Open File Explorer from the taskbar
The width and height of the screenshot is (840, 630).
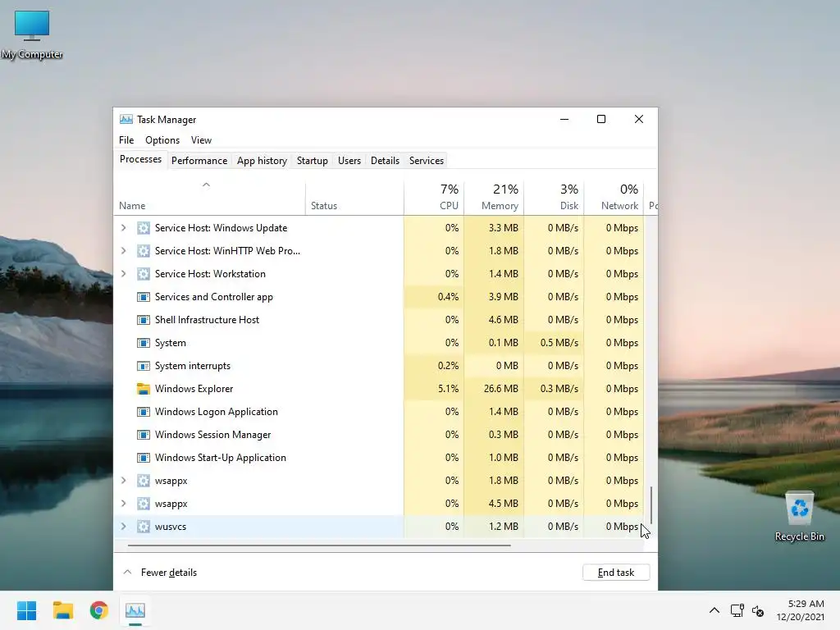[62, 610]
